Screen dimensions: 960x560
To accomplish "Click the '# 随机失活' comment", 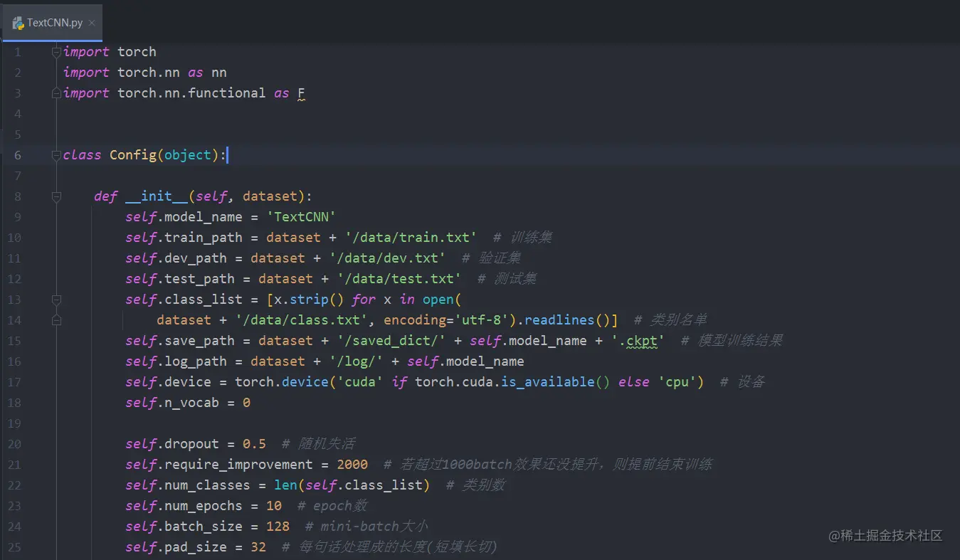I will [318, 444].
